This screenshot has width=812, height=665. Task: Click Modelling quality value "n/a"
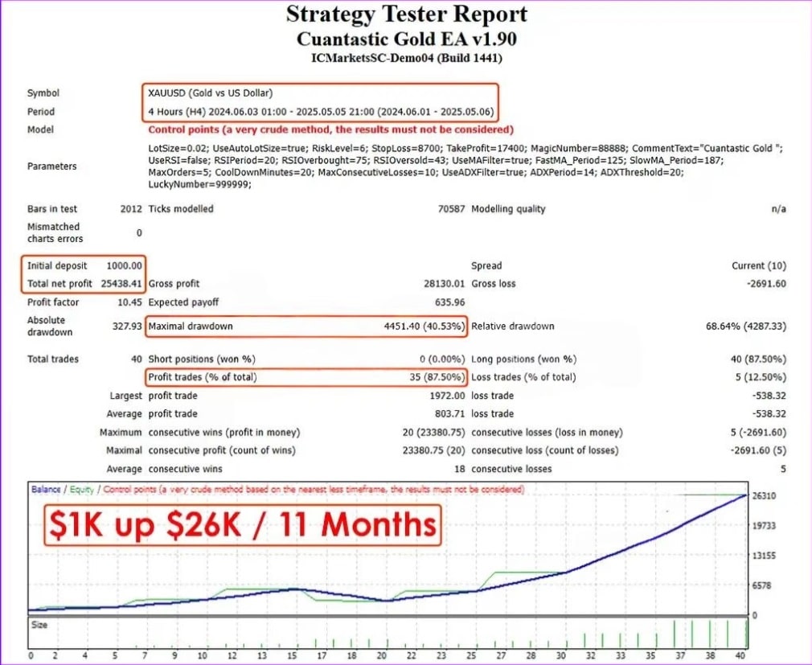(778, 209)
